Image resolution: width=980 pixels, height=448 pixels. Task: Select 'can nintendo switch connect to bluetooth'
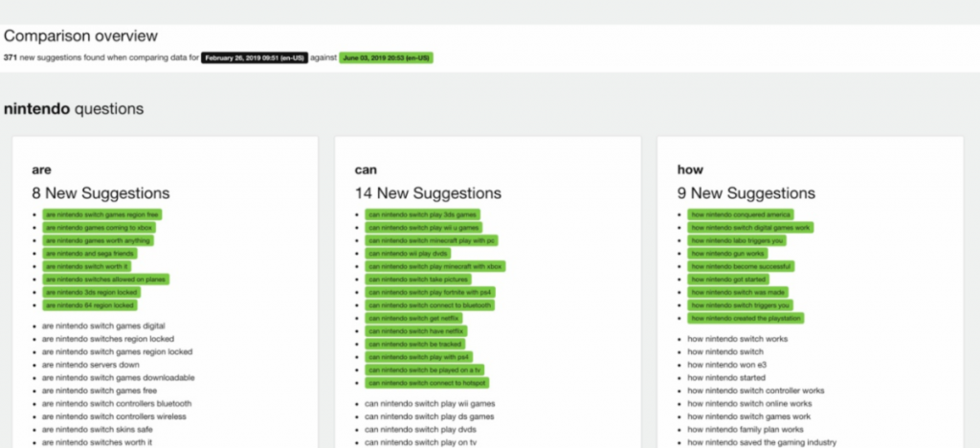430,305
